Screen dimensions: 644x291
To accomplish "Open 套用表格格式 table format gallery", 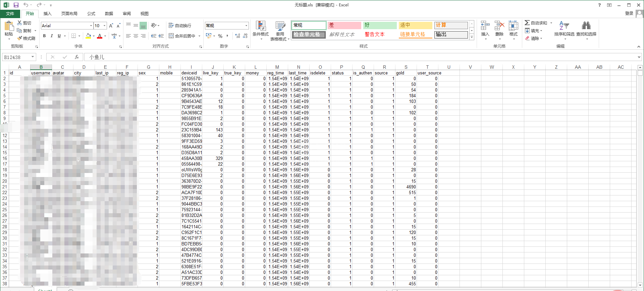I will pyautogui.click(x=280, y=31).
